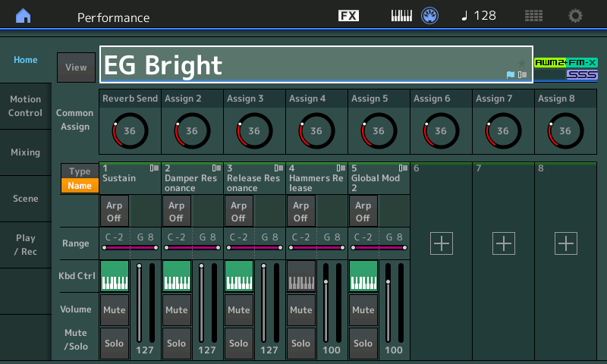
Task: Open the utility gear settings
Action: pyautogui.click(x=575, y=16)
